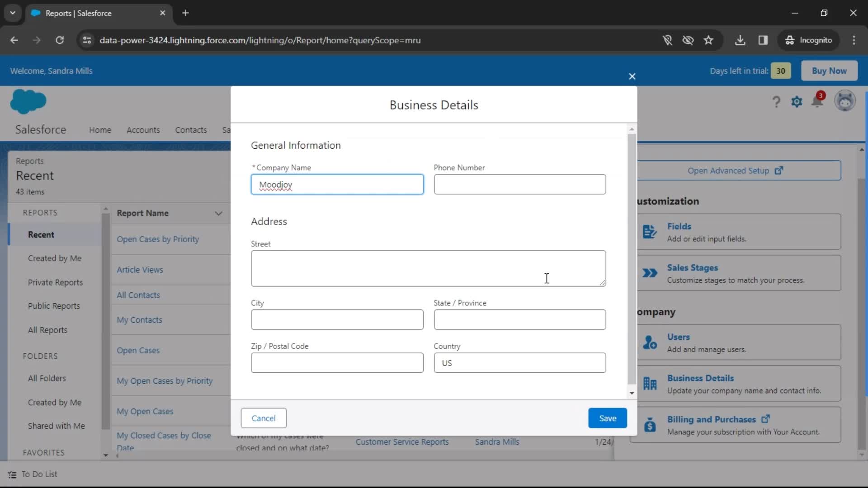Open the Help question mark icon
Image resolution: width=868 pixels, height=488 pixels.
pos(776,102)
